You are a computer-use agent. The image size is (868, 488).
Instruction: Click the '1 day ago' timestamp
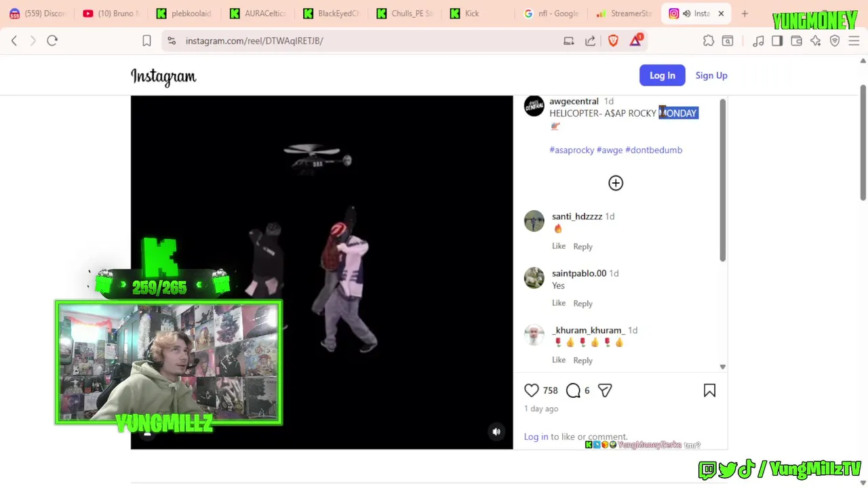click(x=541, y=409)
